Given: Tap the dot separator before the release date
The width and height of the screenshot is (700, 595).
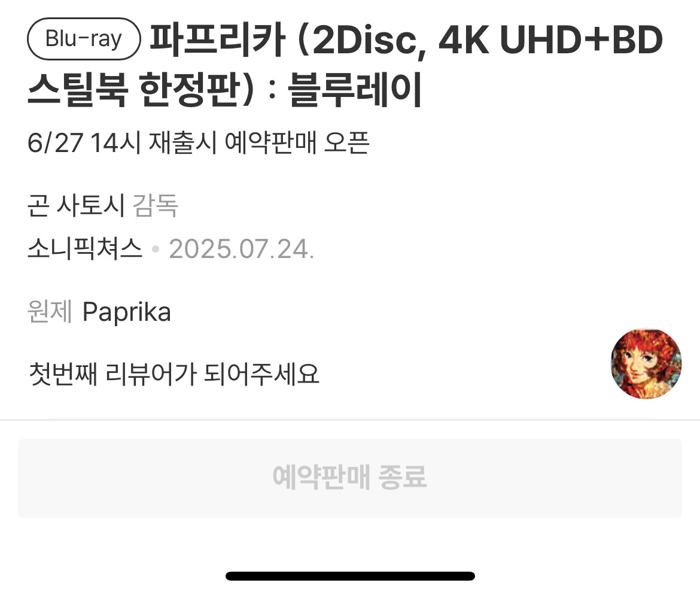Looking at the screenshot, I should click(156, 249).
